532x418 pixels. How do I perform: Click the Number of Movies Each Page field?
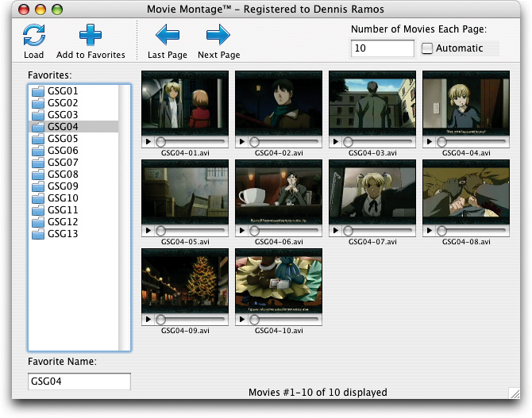click(383, 48)
